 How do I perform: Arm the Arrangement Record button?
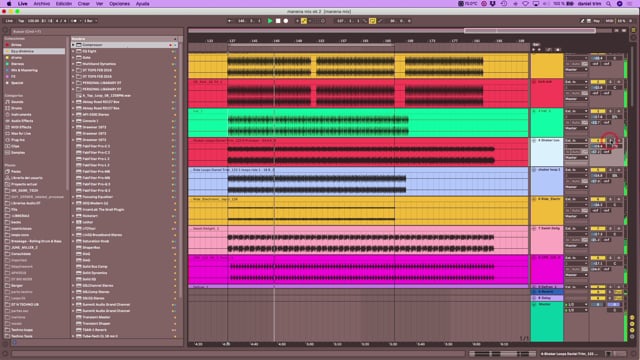click(286, 21)
